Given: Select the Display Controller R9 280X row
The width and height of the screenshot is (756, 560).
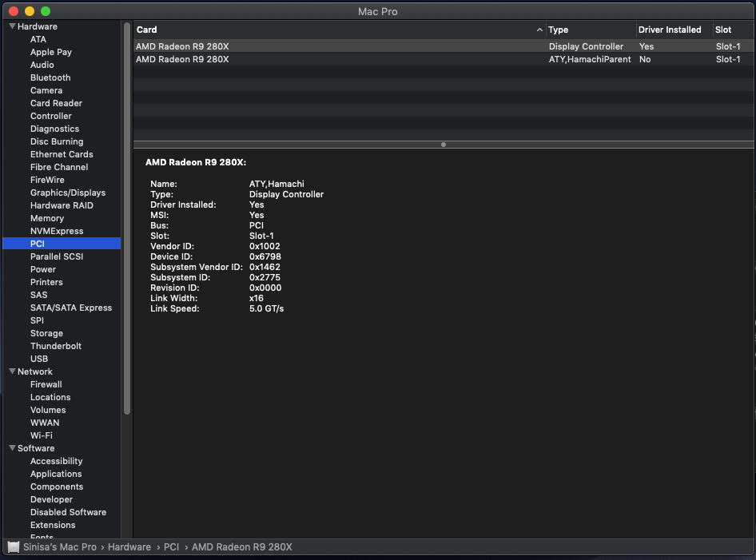Looking at the screenshot, I should pyautogui.click(x=444, y=46).
